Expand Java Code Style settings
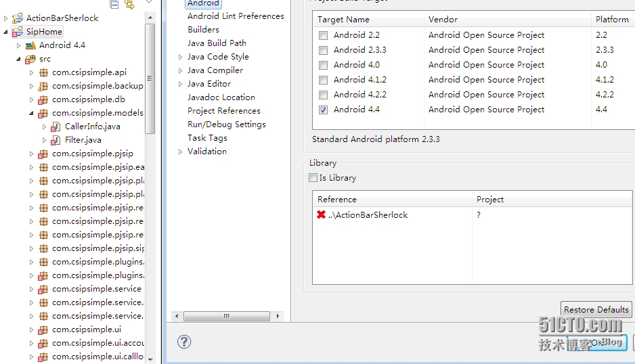Screen dimensions: 635x364 point(180,57)
